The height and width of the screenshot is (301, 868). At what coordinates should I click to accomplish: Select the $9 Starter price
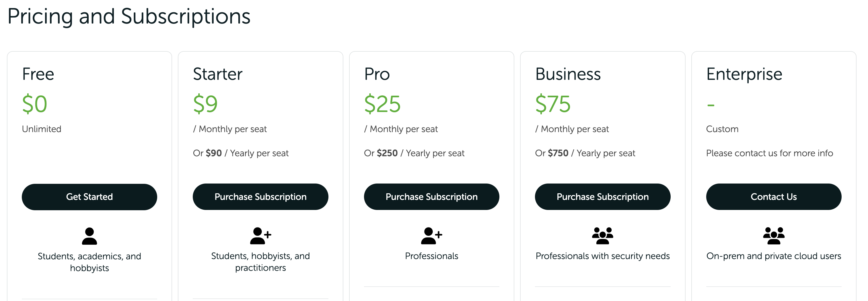pyautogui.click(x=205, y=104)
